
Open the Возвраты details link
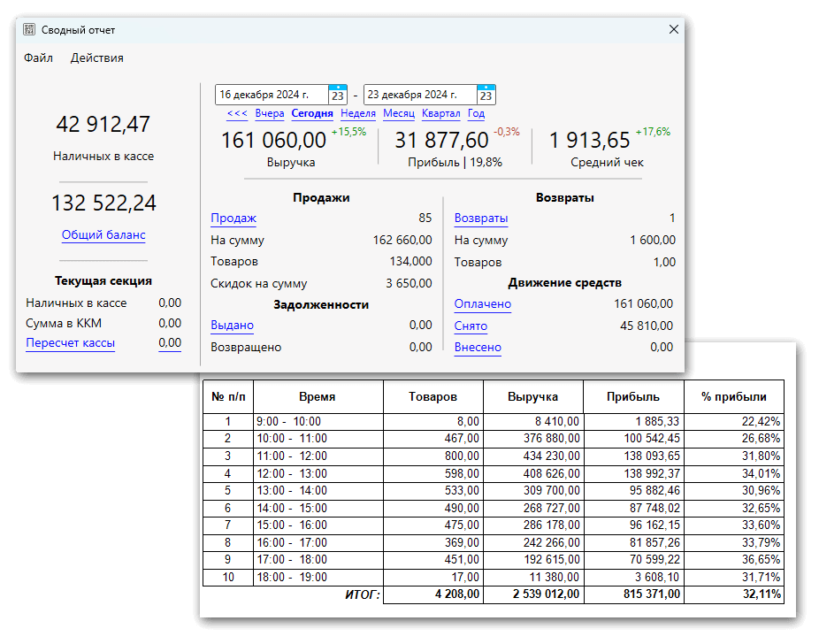pos(481,218)
